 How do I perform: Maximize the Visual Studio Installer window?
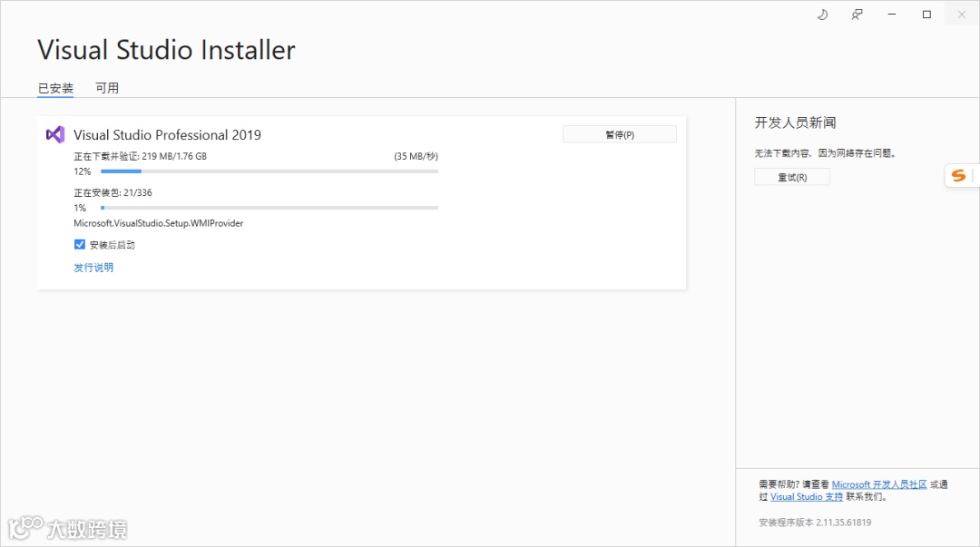click(926, 15)
